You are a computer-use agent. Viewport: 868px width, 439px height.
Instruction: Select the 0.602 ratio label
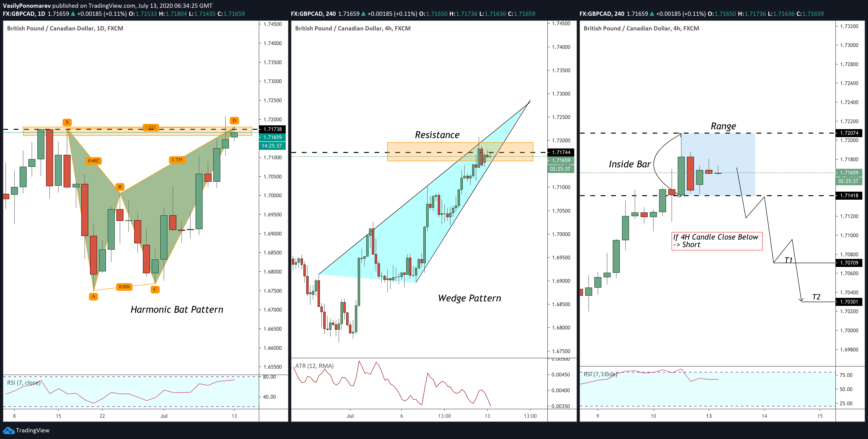93,161
